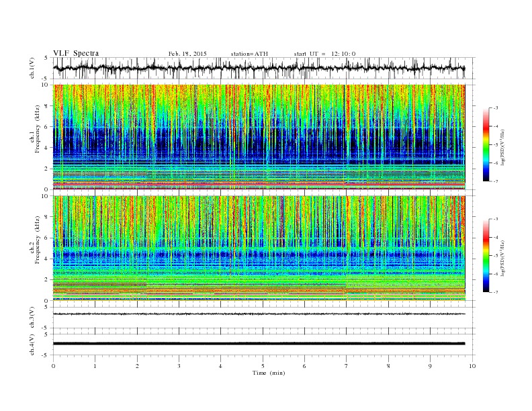532x411 pixels.
Task: Click the "-3" tick on ch.1 colorbar
Action: point(495,108)
